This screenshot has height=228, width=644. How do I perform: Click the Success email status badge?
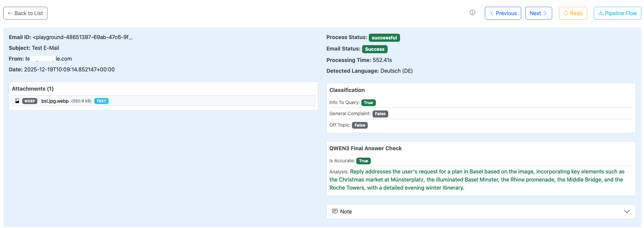tap(374, 49)
